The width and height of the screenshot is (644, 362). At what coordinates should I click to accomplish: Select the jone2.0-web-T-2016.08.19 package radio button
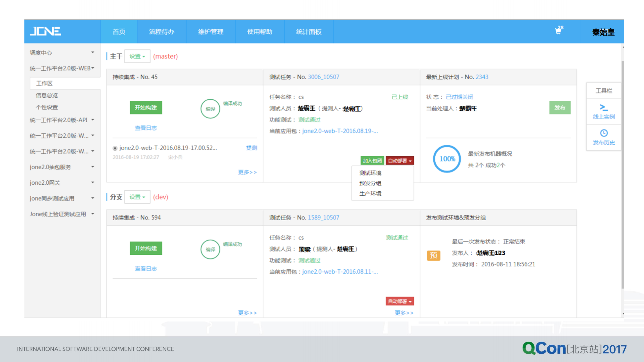pos(115,148)
